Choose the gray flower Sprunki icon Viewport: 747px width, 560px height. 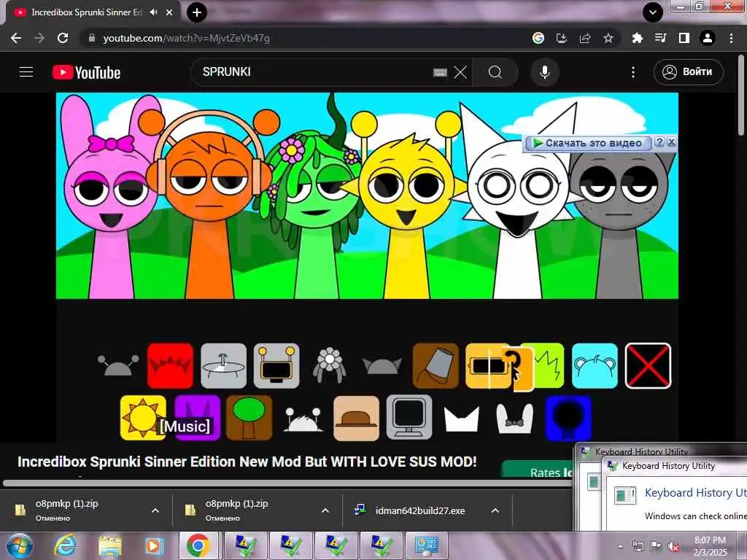pos(329,366)
